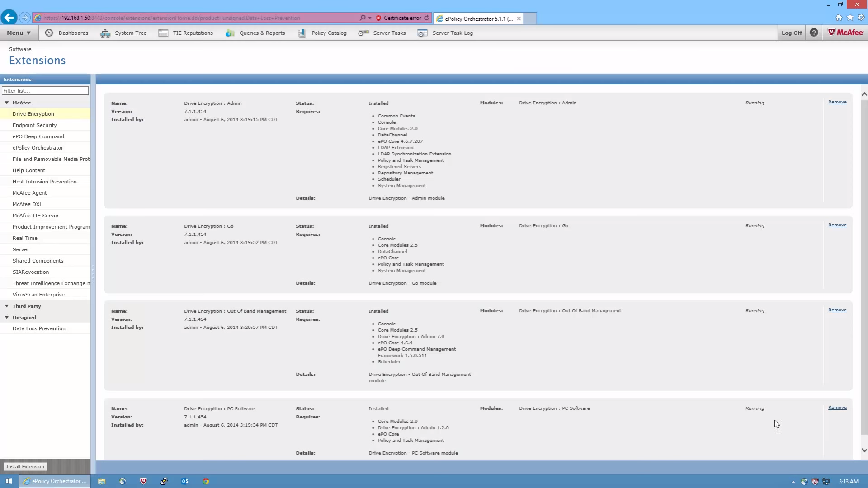The width and height of the screenshot is (868, 488).
Task: Click the Filter list input field
Action: (45, 91)
